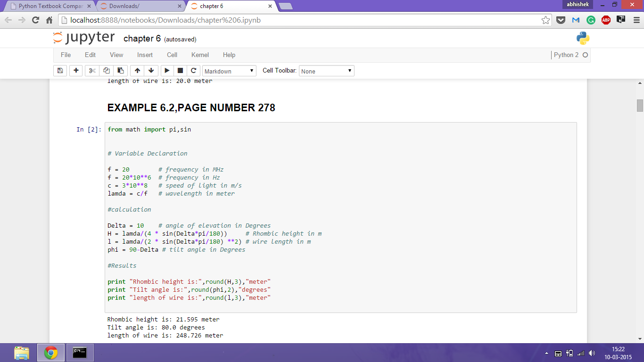Copy the selected cell icon
Screen dimensions: 644x362
click(x=106, y=71)
